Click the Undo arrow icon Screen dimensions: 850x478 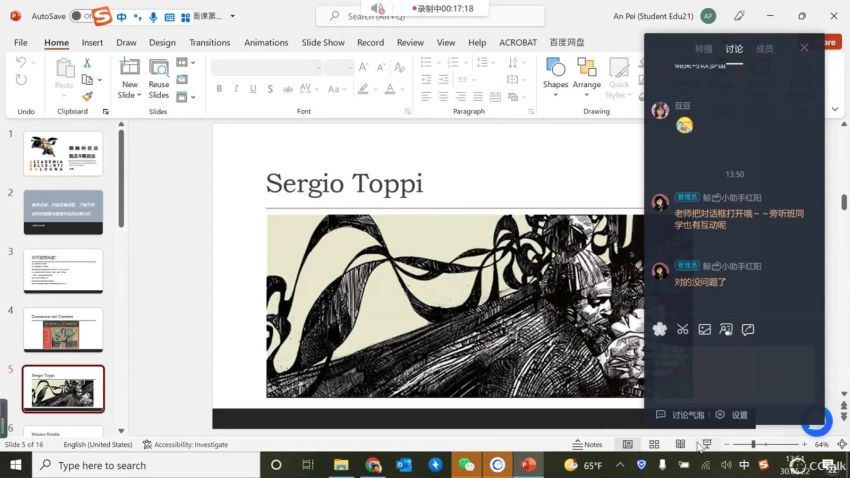pyautogui.click(x=21, y=62)
